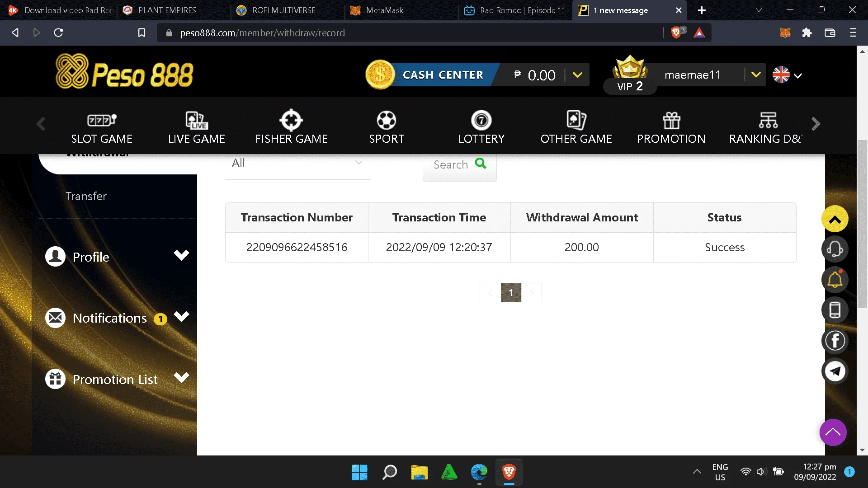Click the 200.00 withdrawal amount cell
Screen dimensions: 868x488
[x=581, y=247]
